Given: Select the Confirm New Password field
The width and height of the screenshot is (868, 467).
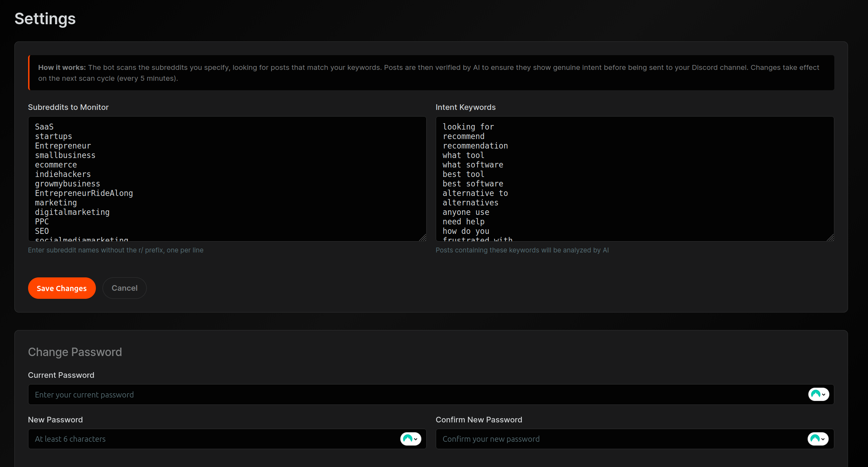Looking at the screenshot, I should (597, 439).
